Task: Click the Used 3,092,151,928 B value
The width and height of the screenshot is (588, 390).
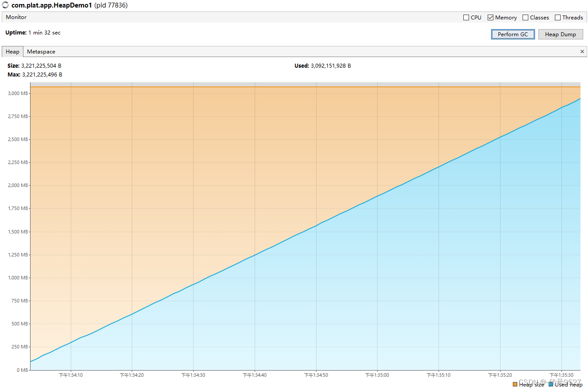Action: pos(331,66)
